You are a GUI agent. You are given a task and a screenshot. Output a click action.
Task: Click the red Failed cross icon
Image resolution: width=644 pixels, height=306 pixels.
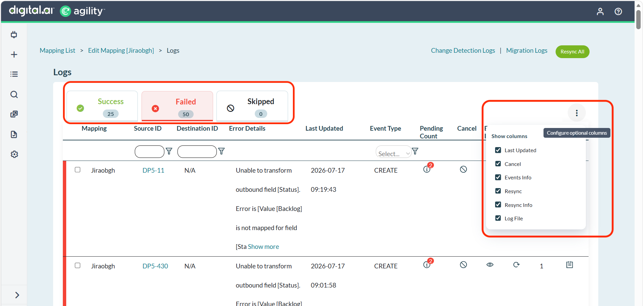(x=155, y=108)
